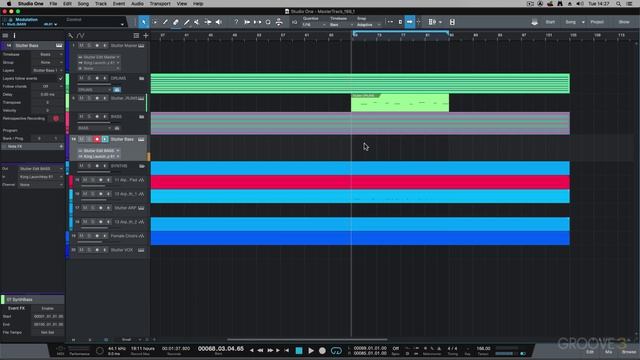This screenshot has height=360, width=640.
Task: Mute the SYNTHS track
Action: [81, 166]
